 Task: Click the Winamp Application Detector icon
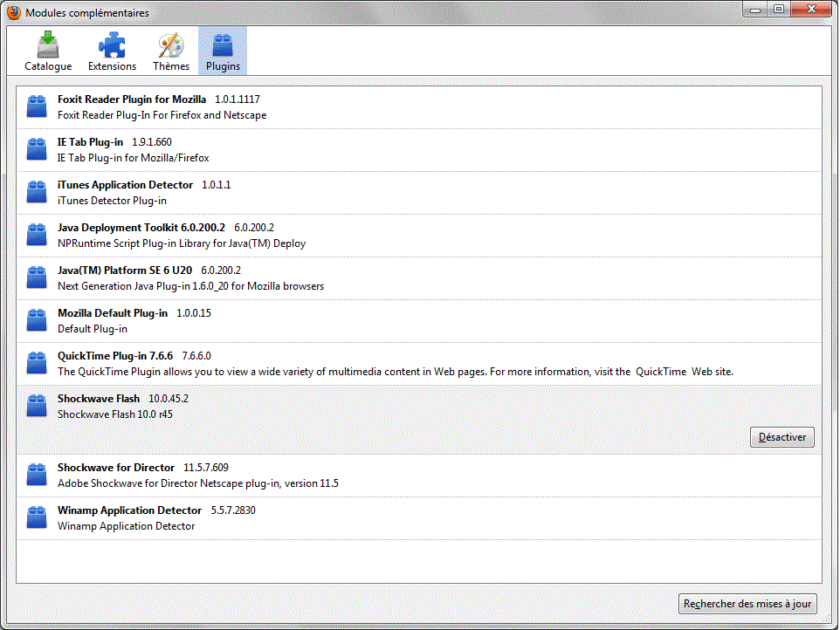37,517
